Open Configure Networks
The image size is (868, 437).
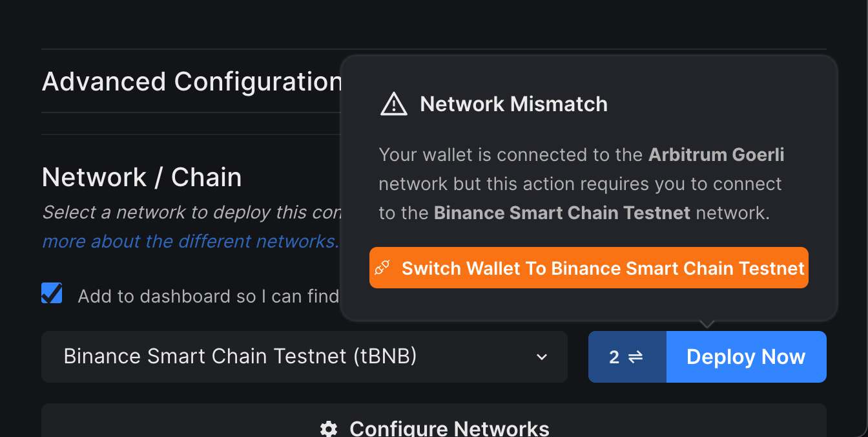tap(433, 428)
